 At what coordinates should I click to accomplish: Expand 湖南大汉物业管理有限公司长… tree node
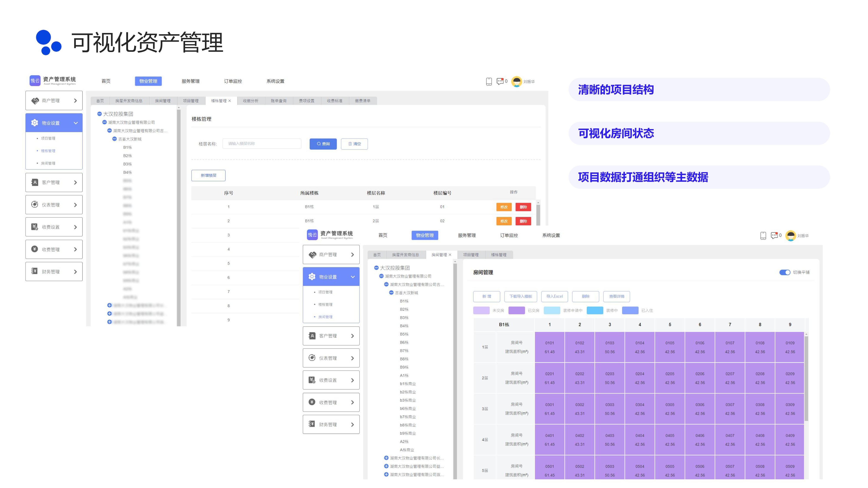coord(386,458)
